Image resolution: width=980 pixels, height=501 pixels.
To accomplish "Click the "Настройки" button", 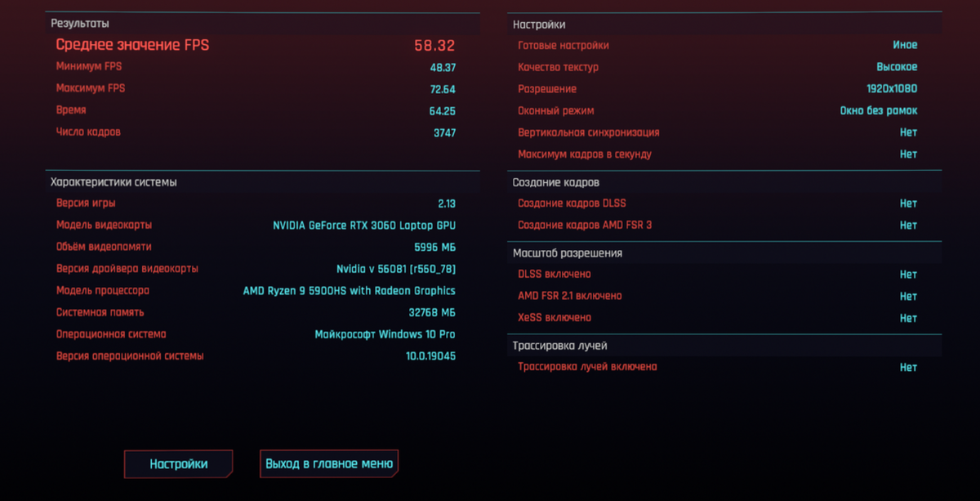I will tap(178, 463).
